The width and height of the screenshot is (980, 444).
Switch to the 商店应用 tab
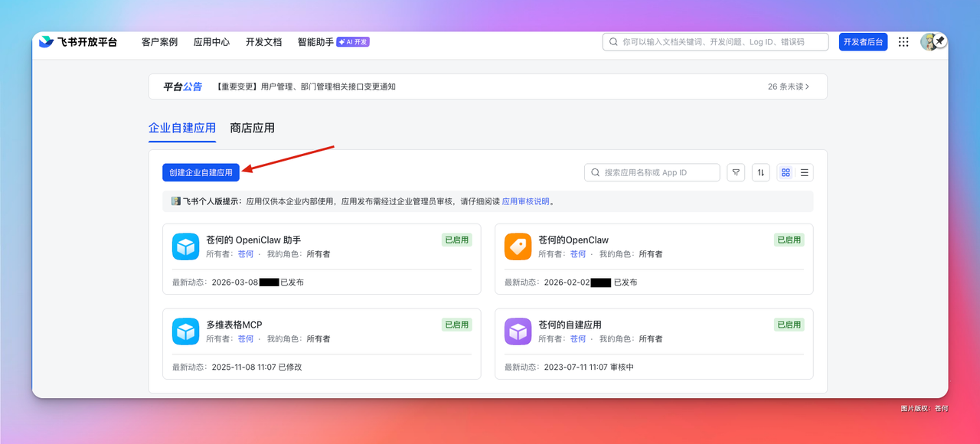253,128
